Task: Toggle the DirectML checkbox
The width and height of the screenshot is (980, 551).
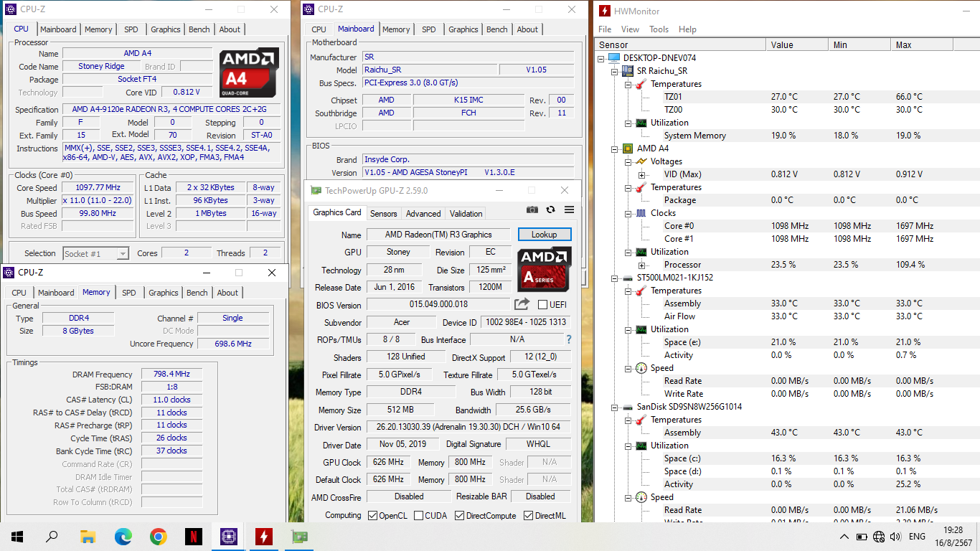Action: coord(528,515)
